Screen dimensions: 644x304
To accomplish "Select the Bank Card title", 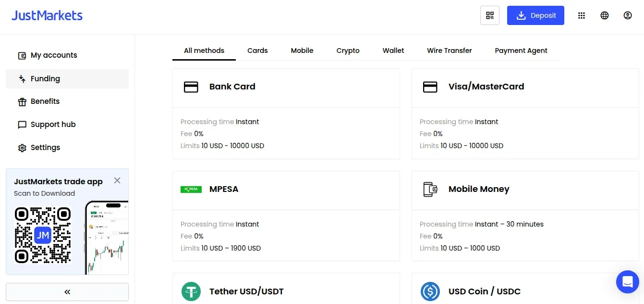I will point(232,87).
